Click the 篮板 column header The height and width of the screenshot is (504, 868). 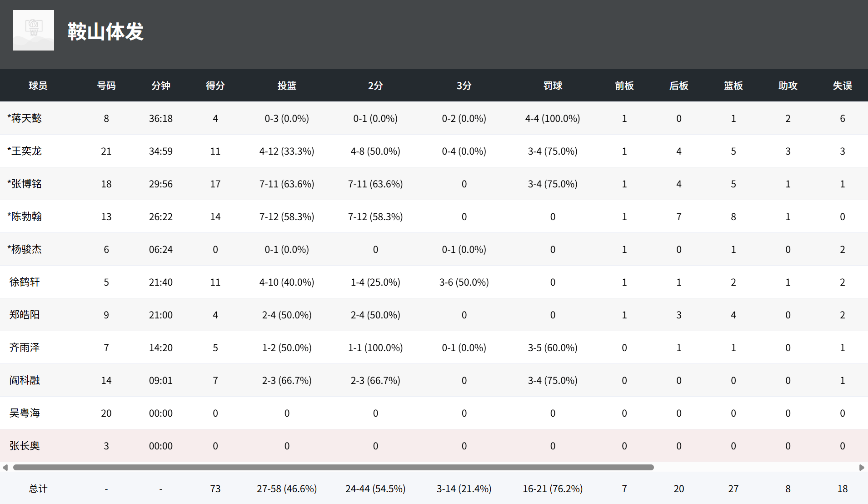tap(733, 86)
